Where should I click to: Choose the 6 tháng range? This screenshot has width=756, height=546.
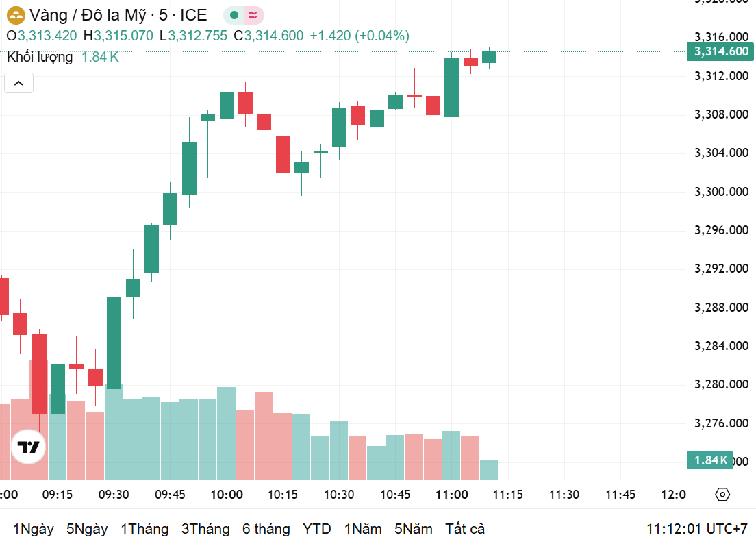pos(266,529)
